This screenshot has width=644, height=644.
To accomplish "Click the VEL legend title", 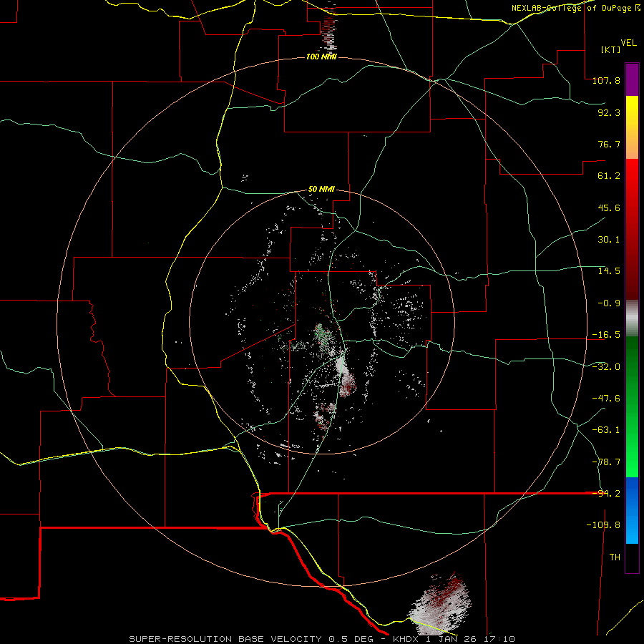I will 629,43.
